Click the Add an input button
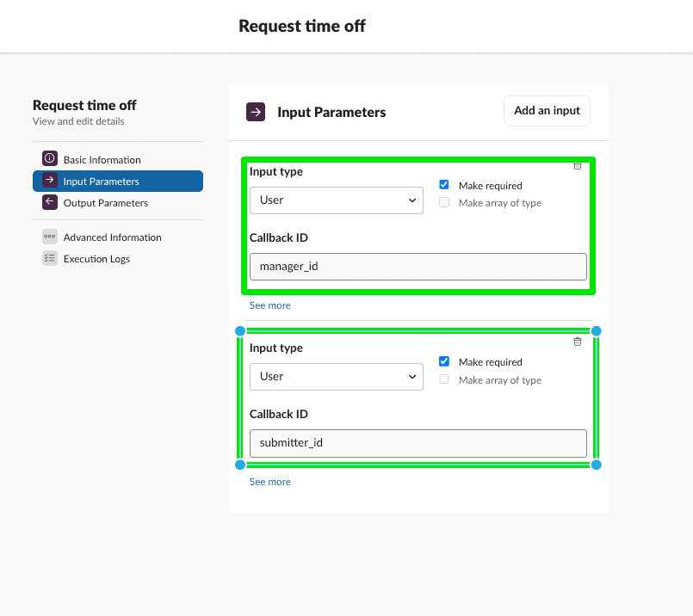Viewport: 693px width, 616px height. click(546, 111)
